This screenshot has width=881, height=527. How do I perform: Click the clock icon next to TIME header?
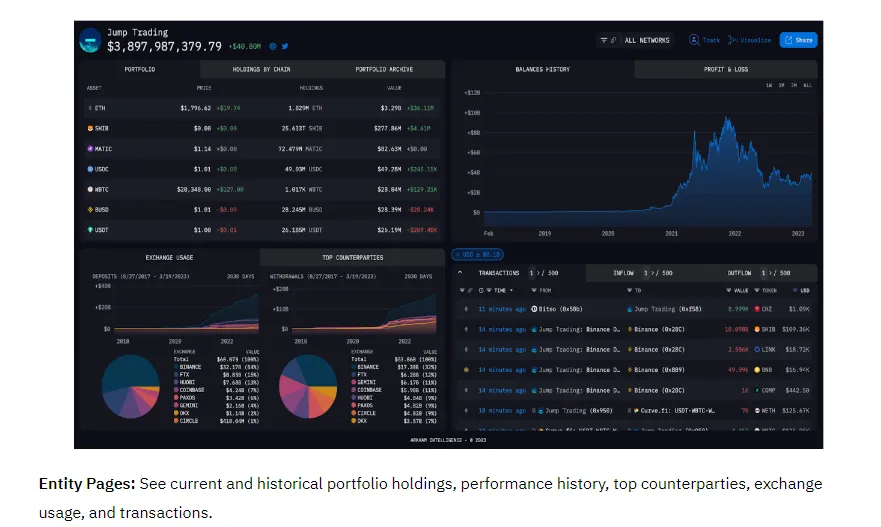481,290
